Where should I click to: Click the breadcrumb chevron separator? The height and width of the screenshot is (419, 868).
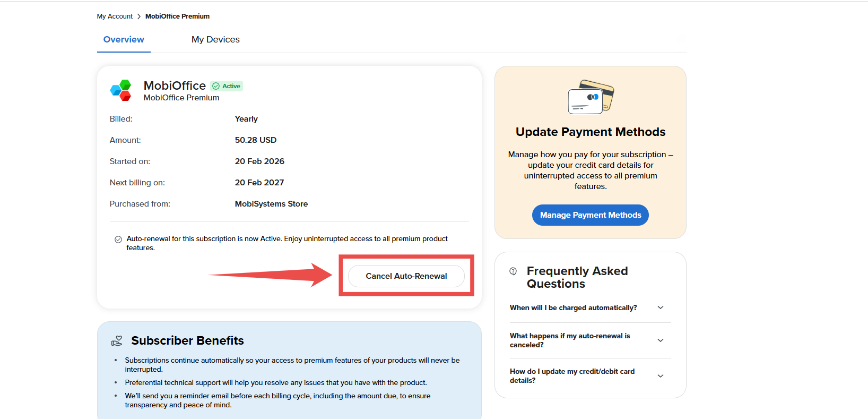(x=139, y=16)
